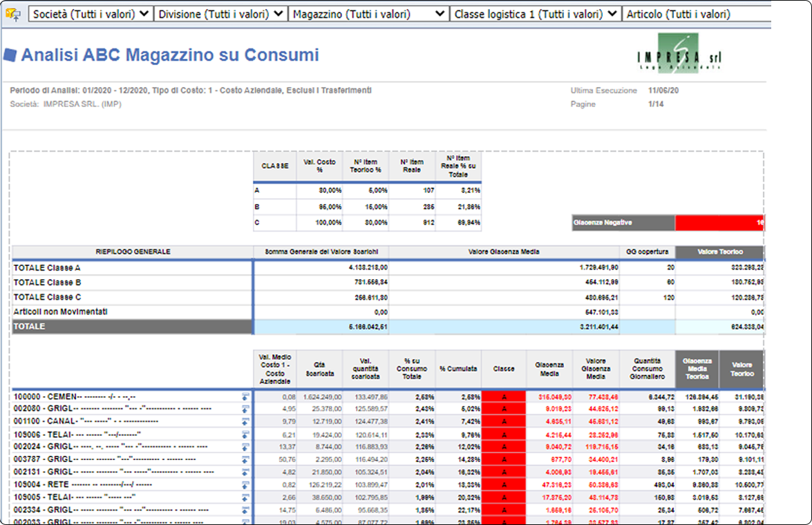Open the Divisione filter dropdown
The width and height of the screenshot is (812, 525).
[x=221, y=14]
